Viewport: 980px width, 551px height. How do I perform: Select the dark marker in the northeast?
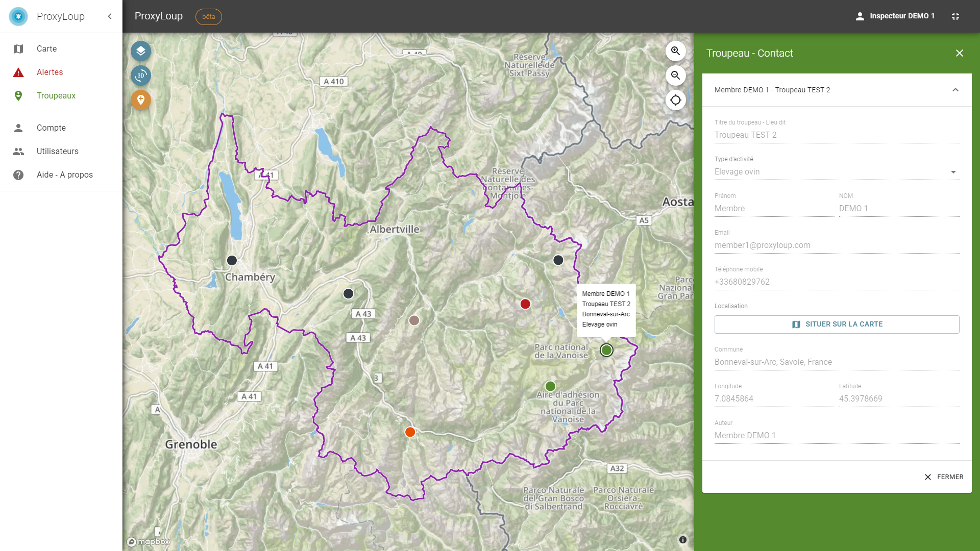tap(558, 260)
